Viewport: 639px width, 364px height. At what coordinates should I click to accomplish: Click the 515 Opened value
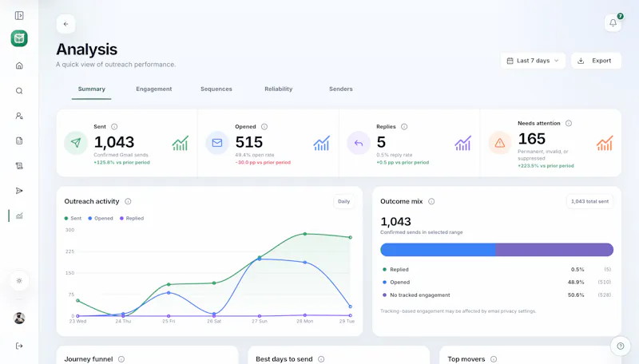[249, 142]
